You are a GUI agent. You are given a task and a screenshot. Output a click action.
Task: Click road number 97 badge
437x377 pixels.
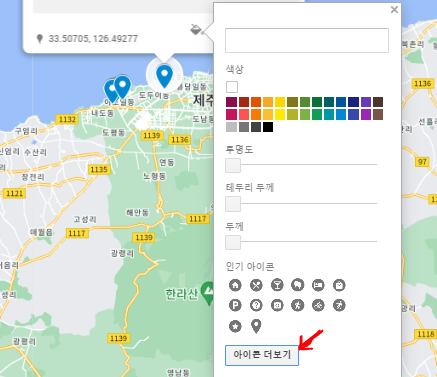click(x=422, y=162)
